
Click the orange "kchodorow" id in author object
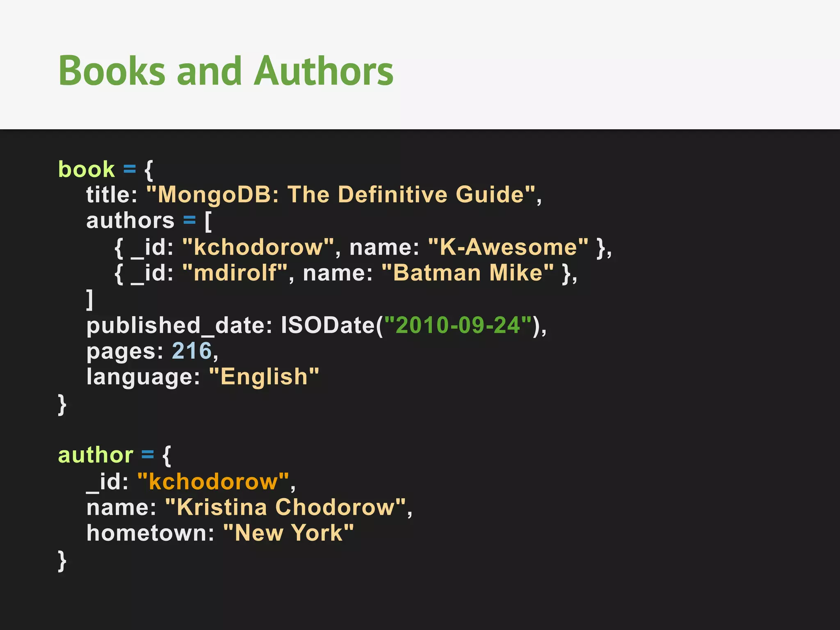pos(213,481)
